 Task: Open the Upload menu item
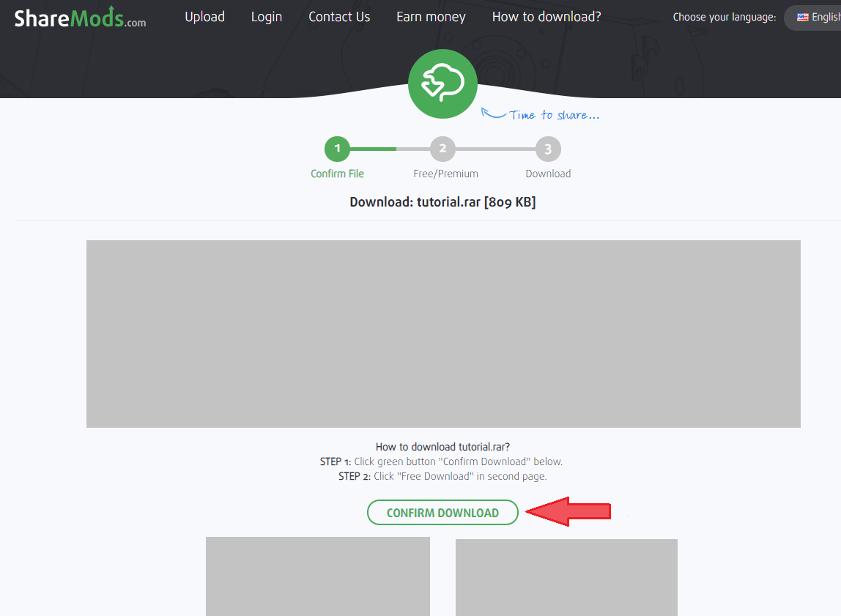tap(205, 16)
